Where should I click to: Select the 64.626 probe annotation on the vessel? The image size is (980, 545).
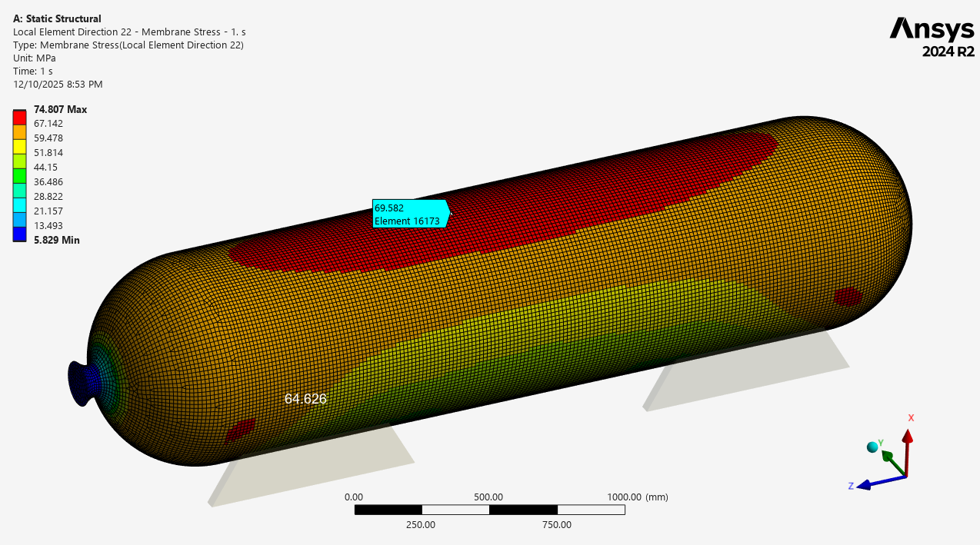tap(305, 400)
